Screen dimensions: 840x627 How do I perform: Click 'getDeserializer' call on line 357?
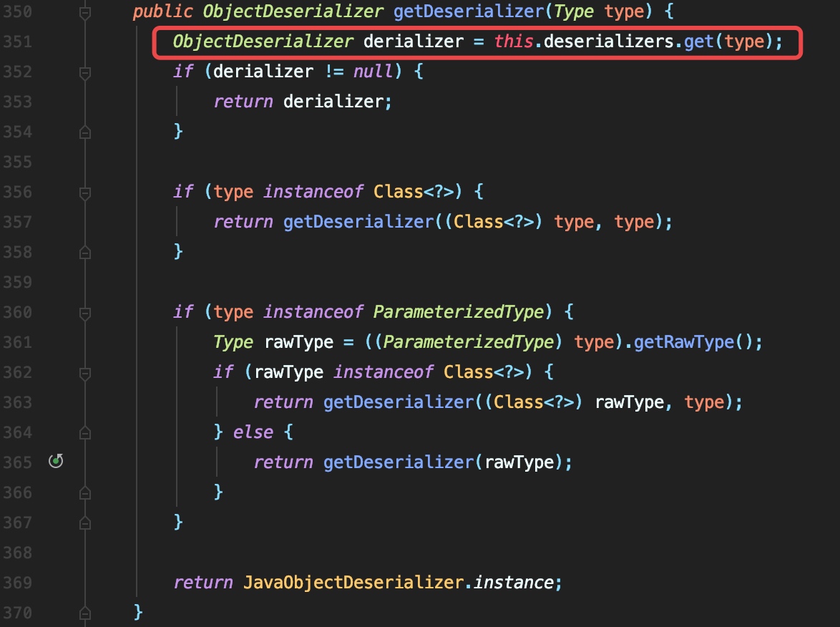coord(359,221)
